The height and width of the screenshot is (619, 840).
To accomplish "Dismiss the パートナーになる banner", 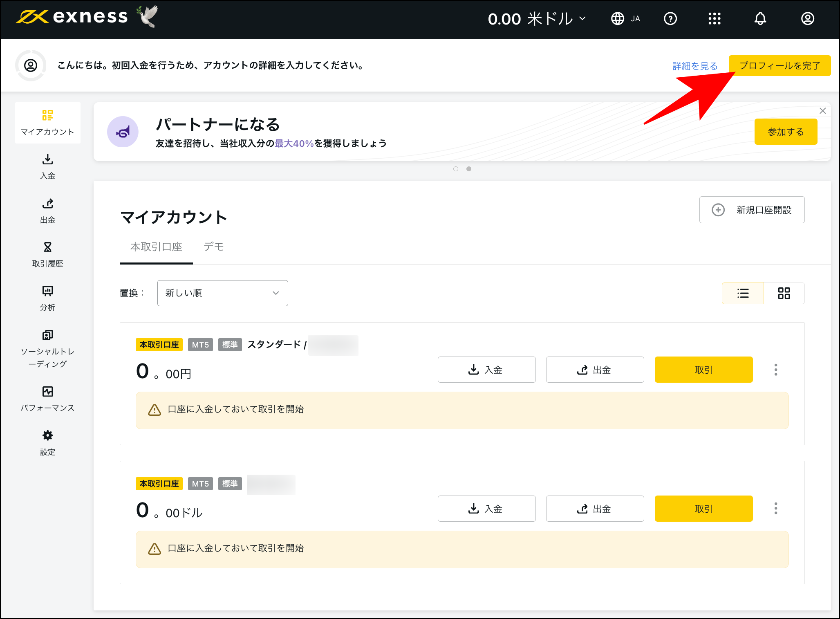I will point(822,110).
